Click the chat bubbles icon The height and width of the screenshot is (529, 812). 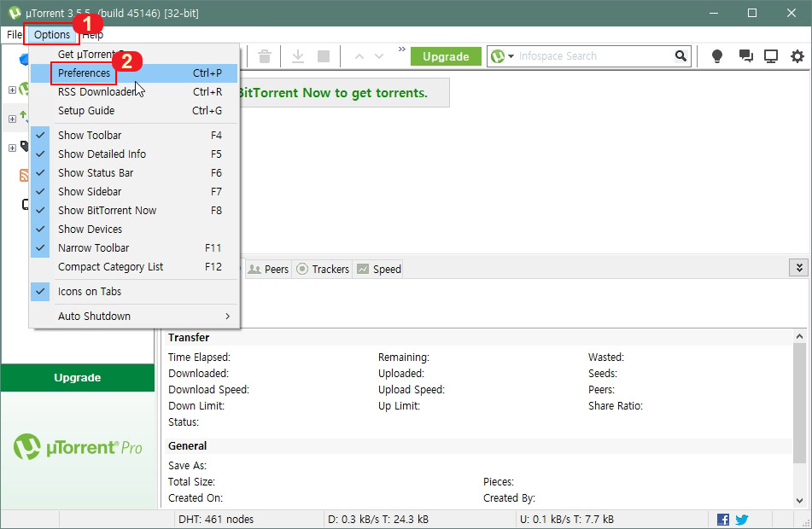click(x=745, y=56)
